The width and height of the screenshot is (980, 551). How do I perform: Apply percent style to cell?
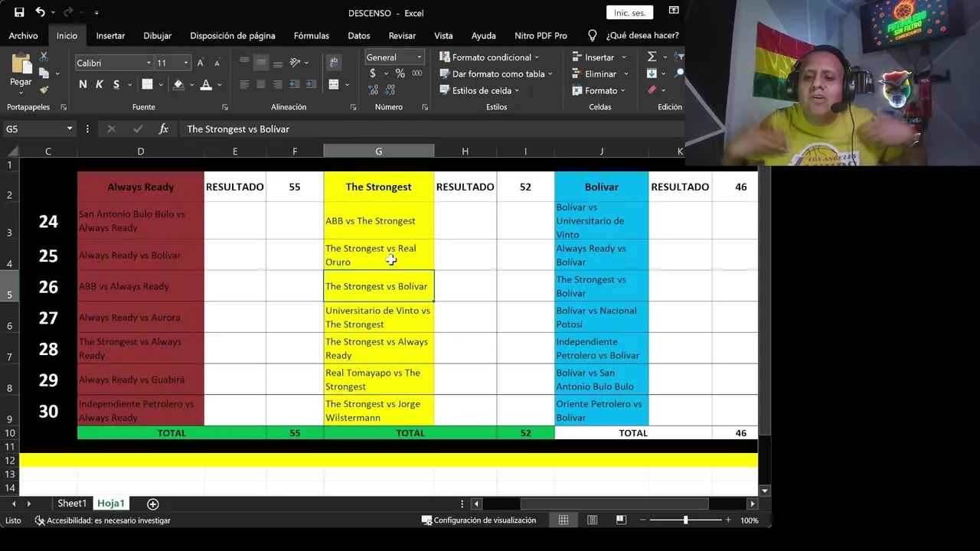[400, 73]
